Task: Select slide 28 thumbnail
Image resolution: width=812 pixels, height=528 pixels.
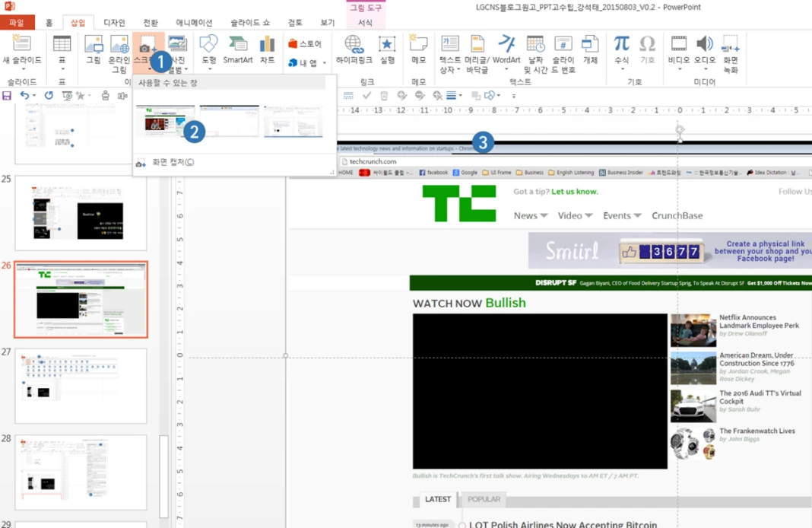Action: point(81,472)
